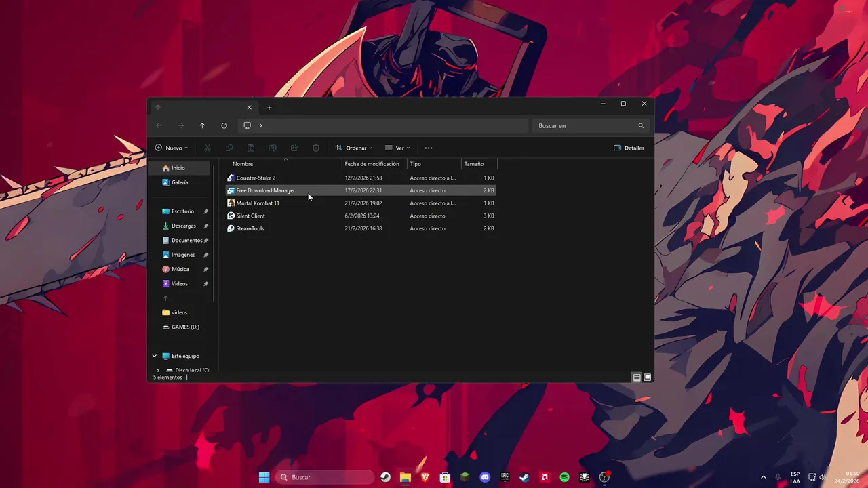Open AMD Software from the taskbar

(x=545, y=477)
